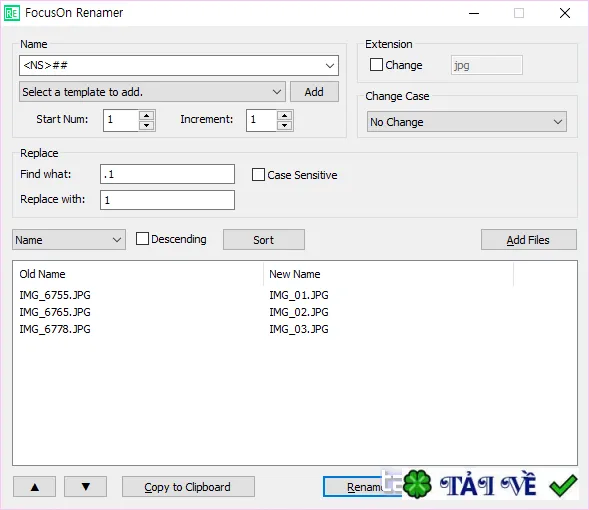Click Copy to Clipboard button
The height and width of the screenshot is (510, 589).
coord(188,487)
